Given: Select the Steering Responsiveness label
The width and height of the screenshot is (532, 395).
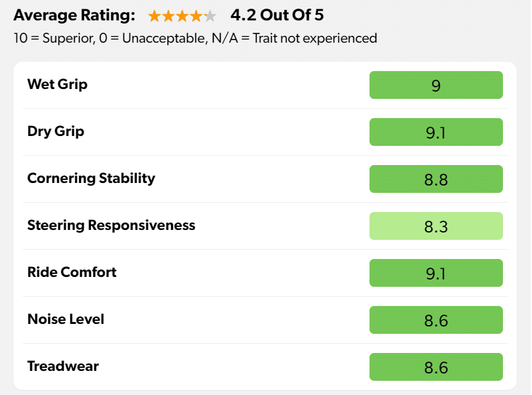Looking at the screenshot, I should coord(111,226).
